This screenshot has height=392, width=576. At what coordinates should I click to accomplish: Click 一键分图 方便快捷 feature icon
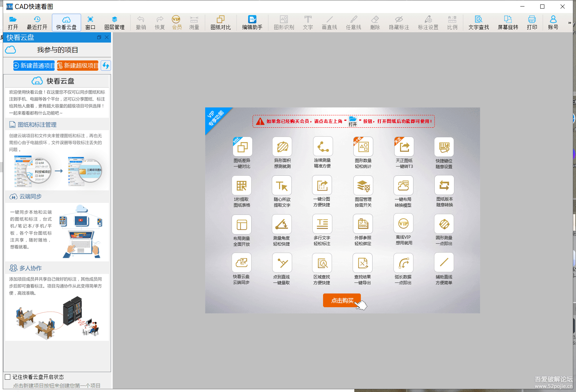[x=322, y=185]
